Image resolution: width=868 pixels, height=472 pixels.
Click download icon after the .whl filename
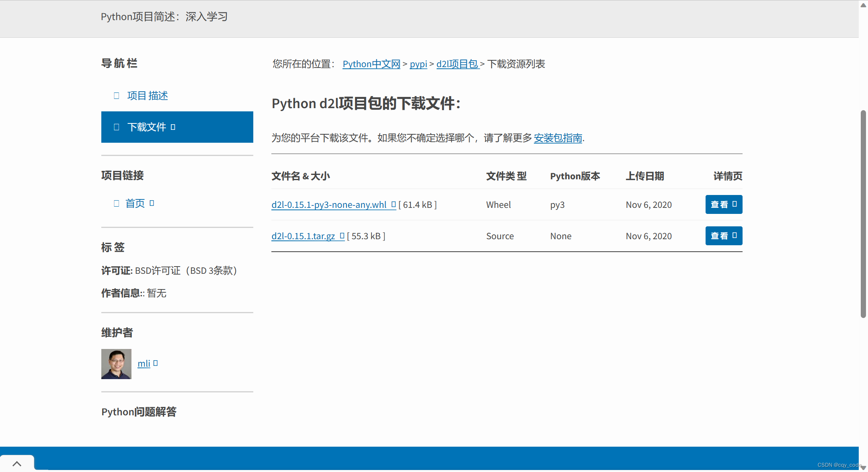click(394, 204)
